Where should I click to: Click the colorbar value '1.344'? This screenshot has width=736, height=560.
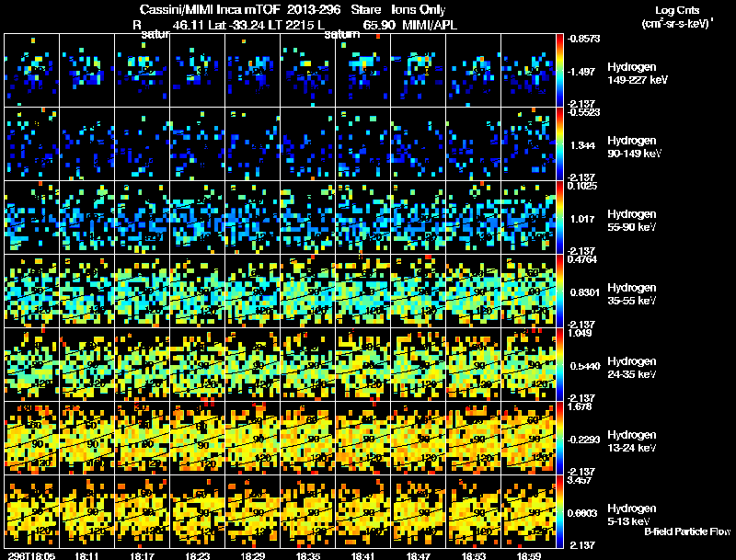582,145
